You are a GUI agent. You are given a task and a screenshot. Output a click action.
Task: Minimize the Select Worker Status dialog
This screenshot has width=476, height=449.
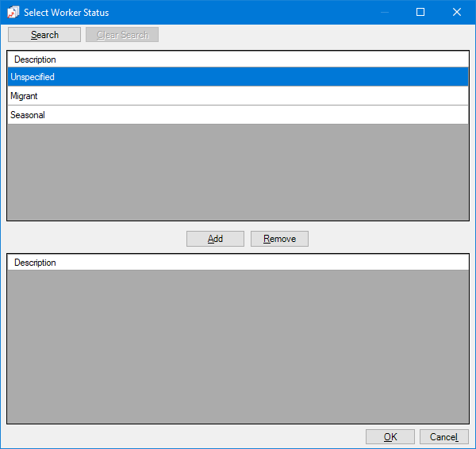click(384, 12)
